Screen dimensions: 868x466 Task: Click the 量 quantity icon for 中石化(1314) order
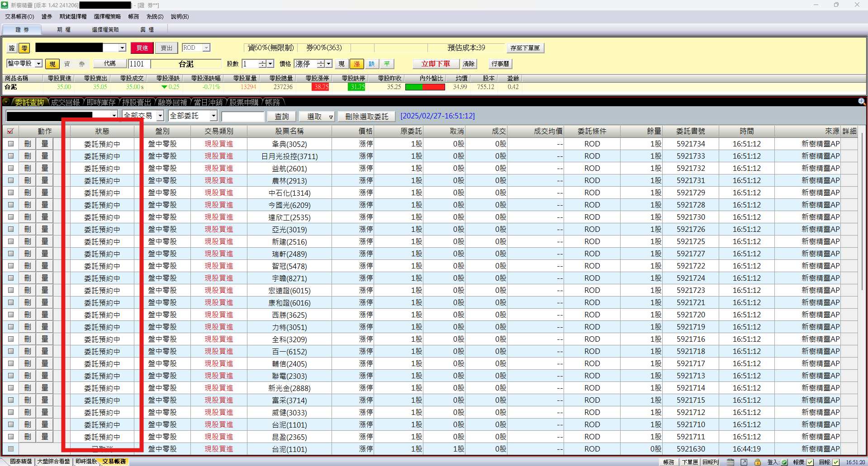pyautogui.click(x=45, y=193)
